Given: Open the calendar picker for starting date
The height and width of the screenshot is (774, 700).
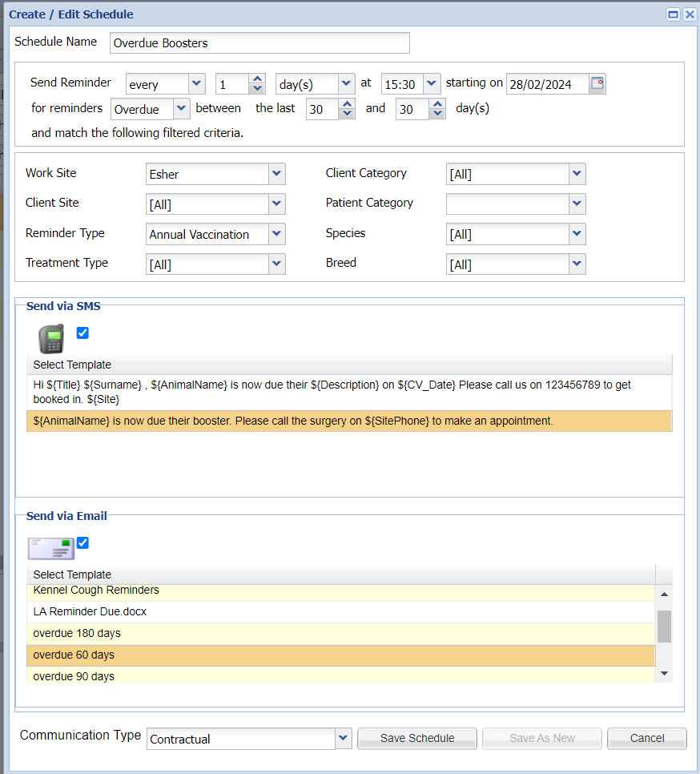Looking at the screenshot, I should [x=597, y=83].
